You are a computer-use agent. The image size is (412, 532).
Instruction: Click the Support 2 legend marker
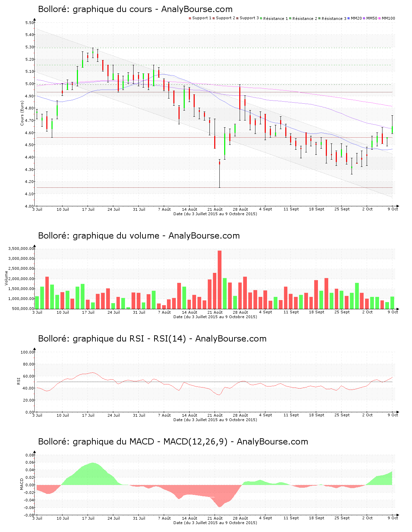point(214,18)
